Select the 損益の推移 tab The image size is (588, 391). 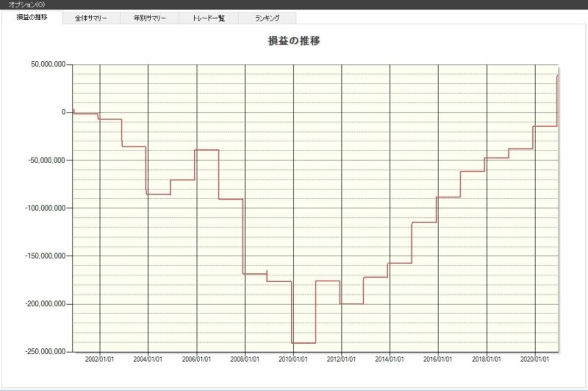[32, 18]
